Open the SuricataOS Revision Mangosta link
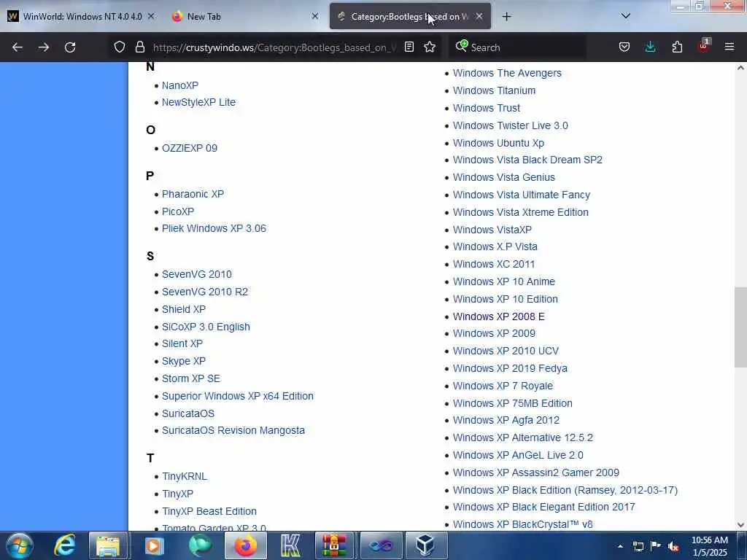The height and width of the screenshot is (560, 747). (233, 430)
